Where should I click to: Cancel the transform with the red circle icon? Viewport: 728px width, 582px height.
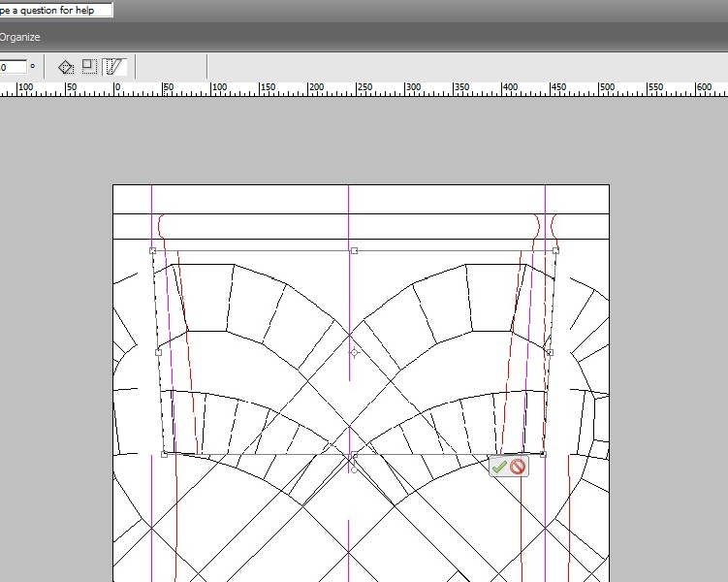519,467
